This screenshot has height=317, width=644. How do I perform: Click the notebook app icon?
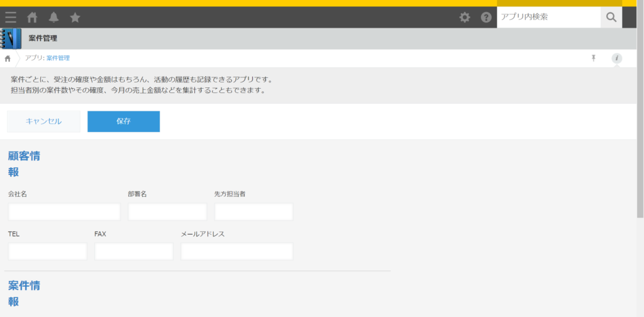11,38
